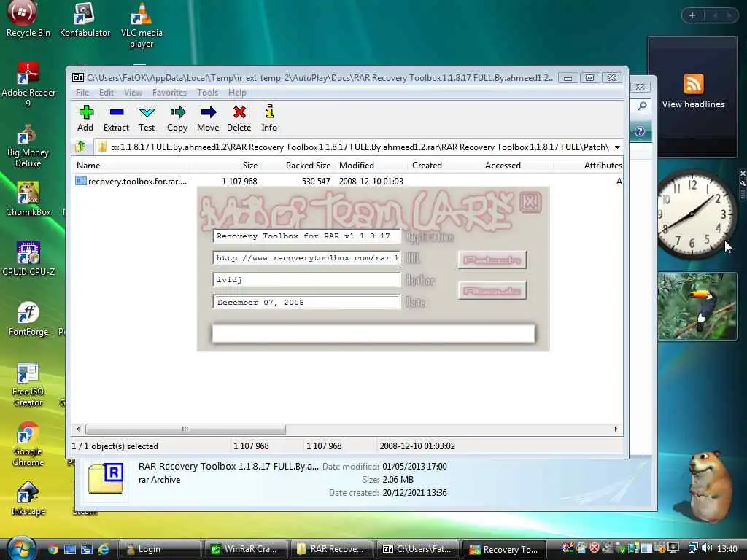Click the empty status box in patcher
This screenshot has height=560, width=747.
pyautogui.click(x=373, y=333)
